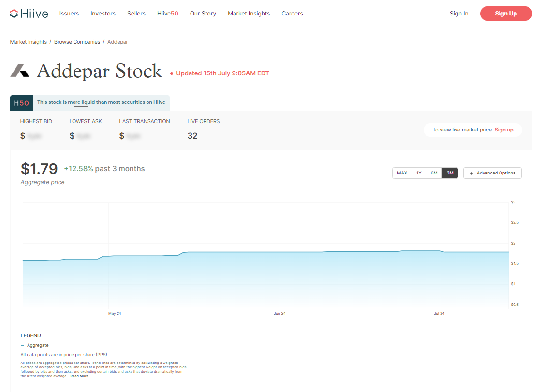Click the H50 badge

click(x=21, y=103)
